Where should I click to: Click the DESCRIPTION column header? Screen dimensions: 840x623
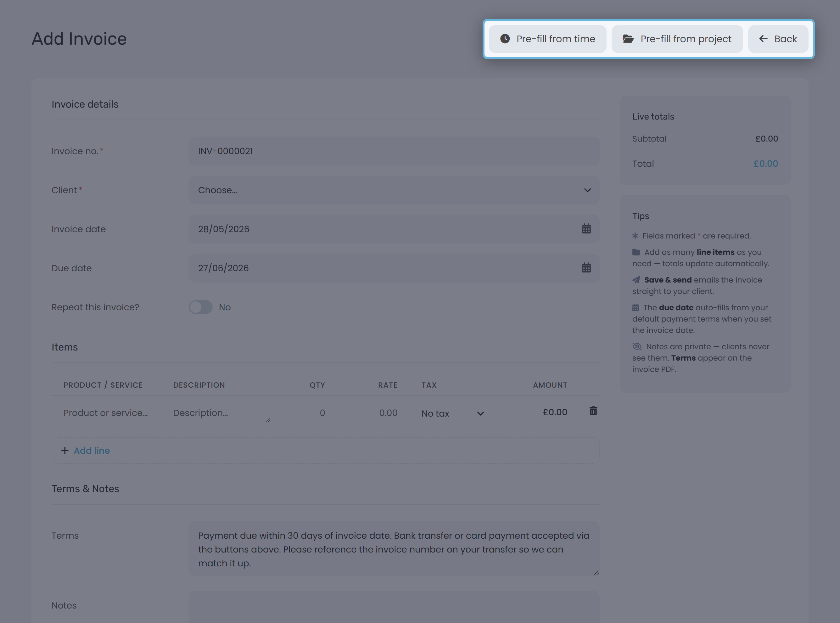click(199, 385)
